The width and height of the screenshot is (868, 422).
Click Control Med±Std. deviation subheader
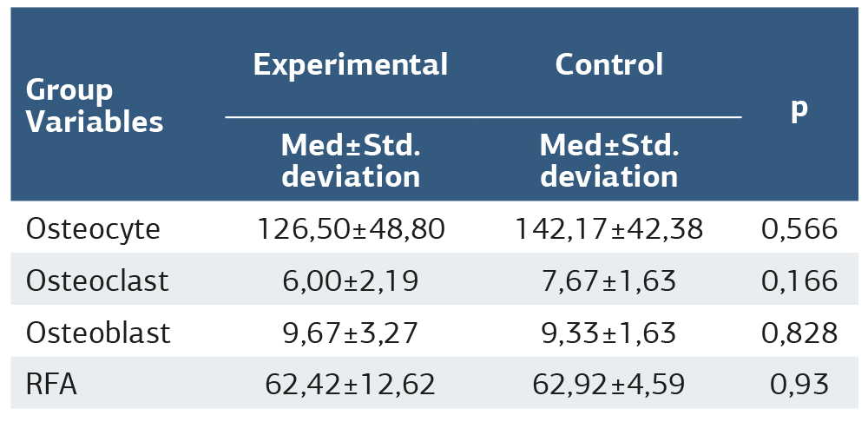coord(608,161)
